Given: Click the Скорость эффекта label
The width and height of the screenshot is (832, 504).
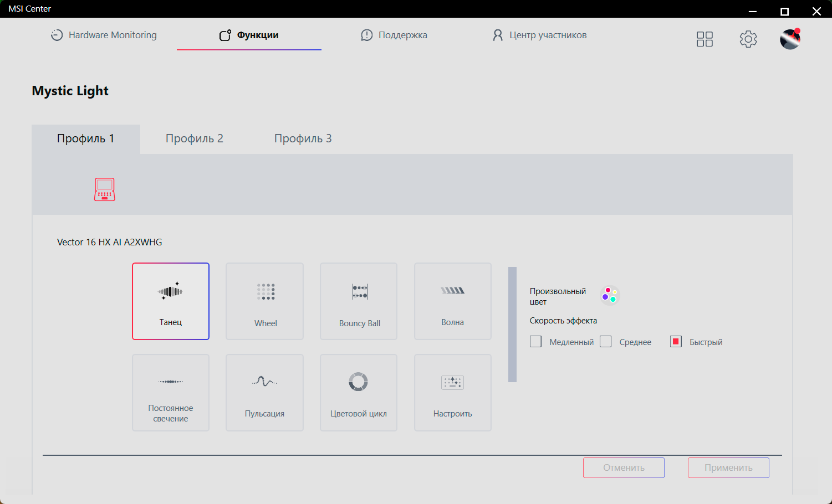Looking at the screenshot, I should 563,321.
